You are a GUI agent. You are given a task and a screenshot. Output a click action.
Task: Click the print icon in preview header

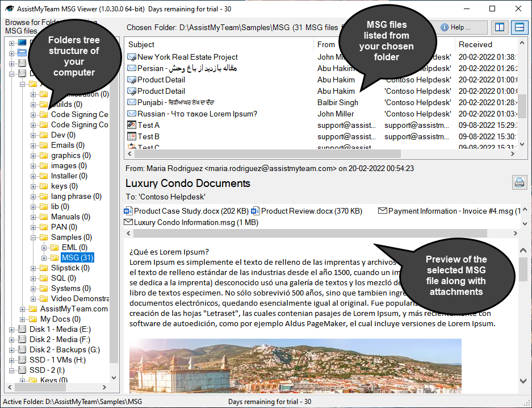coord(519,182)
